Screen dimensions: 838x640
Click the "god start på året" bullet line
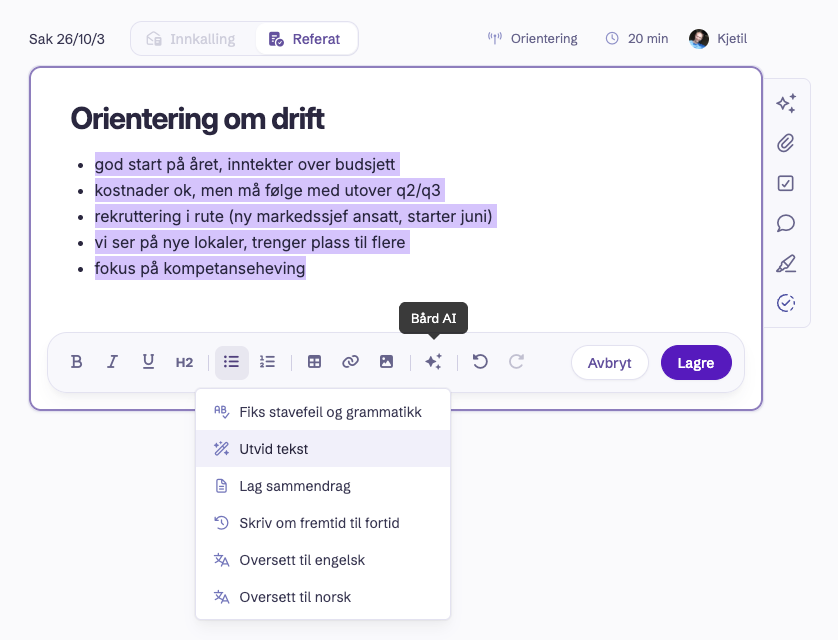tap(245, 164)
